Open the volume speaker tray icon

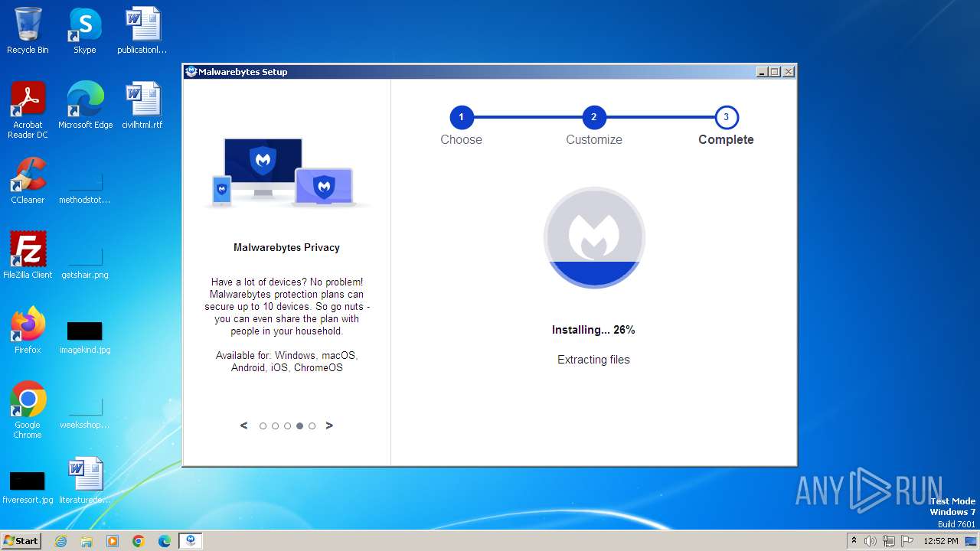[871, 541]
